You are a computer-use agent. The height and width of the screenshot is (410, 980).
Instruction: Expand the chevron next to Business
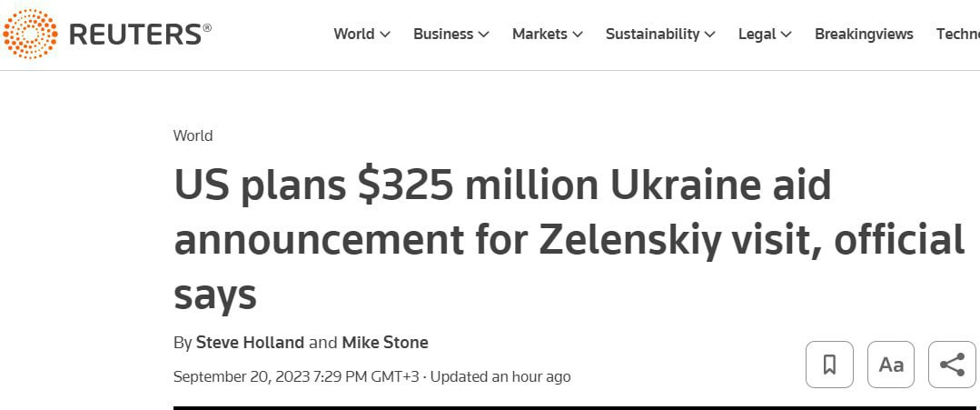point(483,35)
